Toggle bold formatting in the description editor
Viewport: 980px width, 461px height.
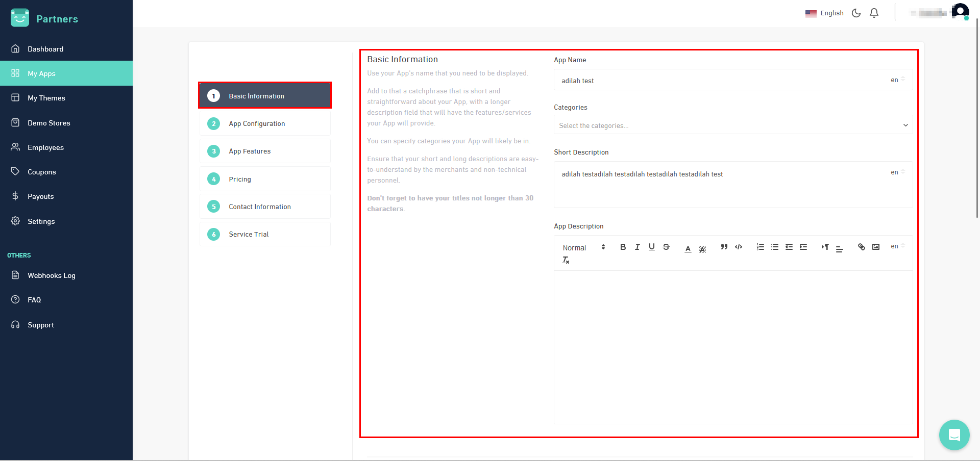[623, 247]
